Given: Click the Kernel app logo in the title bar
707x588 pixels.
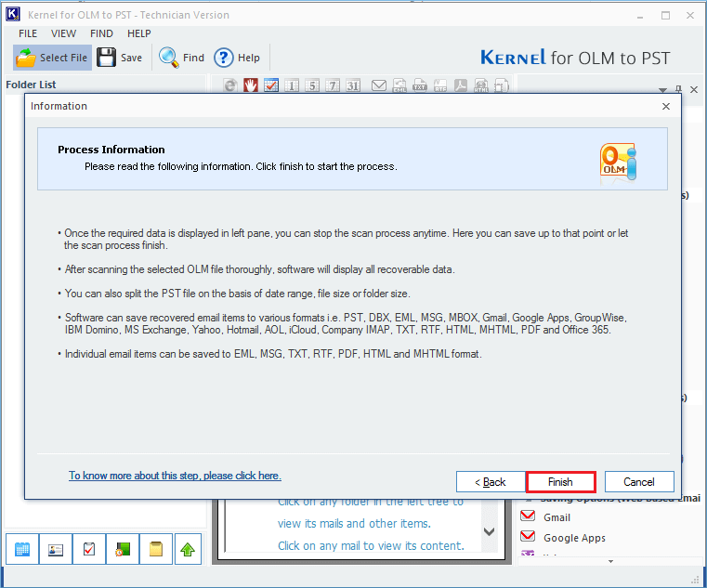Looking at the screenshot, I should [13, 15].
